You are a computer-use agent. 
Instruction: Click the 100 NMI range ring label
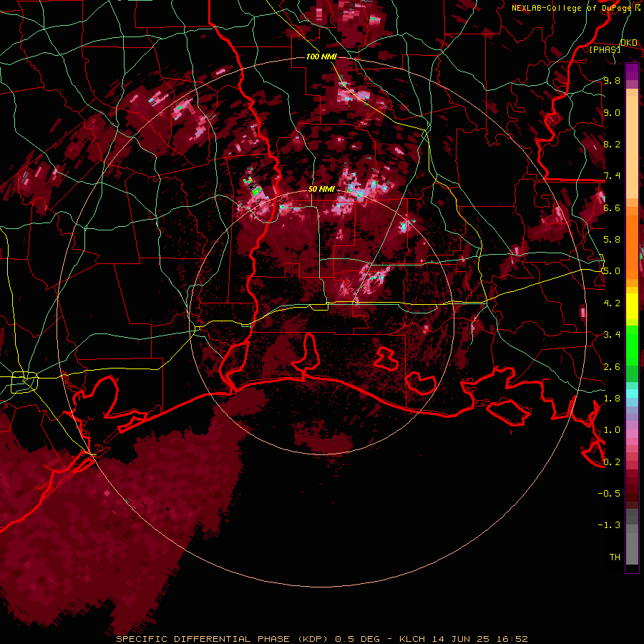pyautogui.click(x=321, y=57)
